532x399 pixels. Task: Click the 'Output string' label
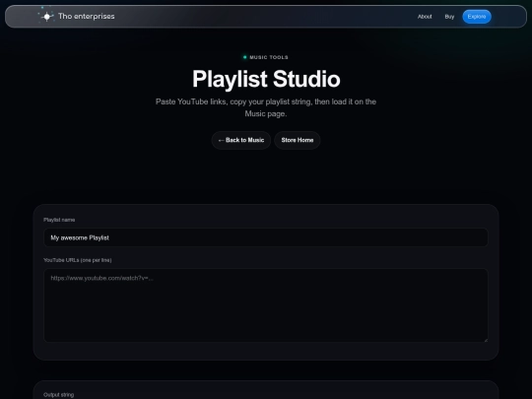click(59, 395)
